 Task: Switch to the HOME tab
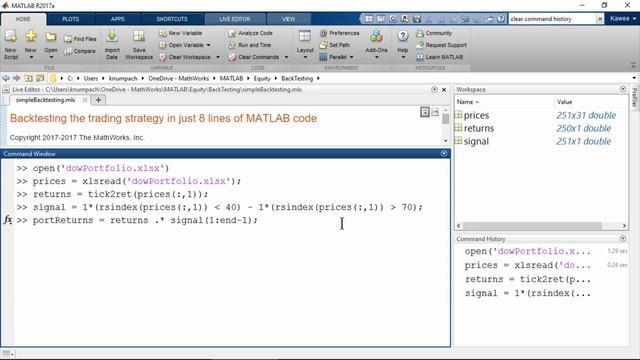pos(23,19)
